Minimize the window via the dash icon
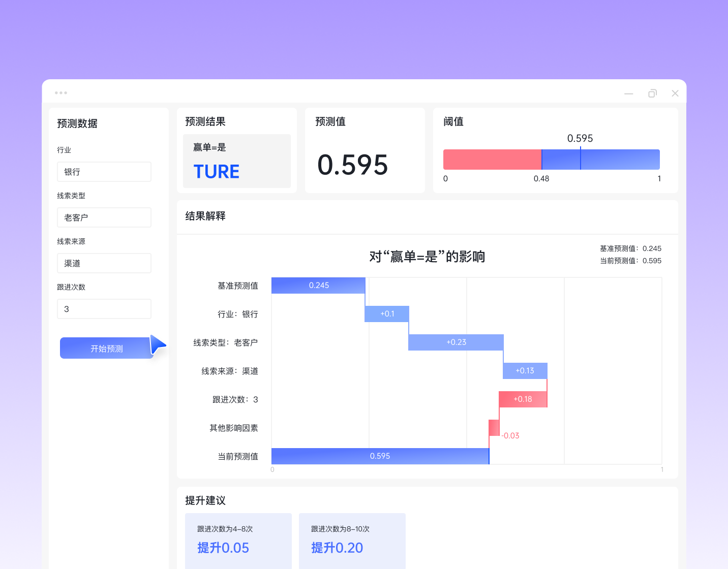 [629, 93]
